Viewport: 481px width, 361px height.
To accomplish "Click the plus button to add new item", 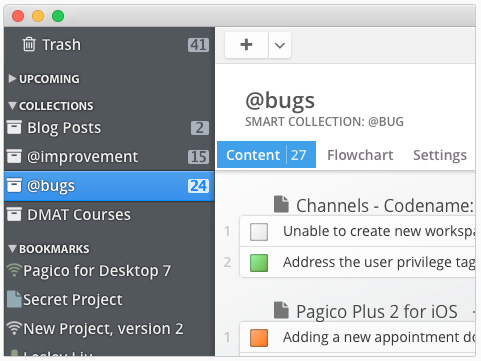I will tap(246, 45).
